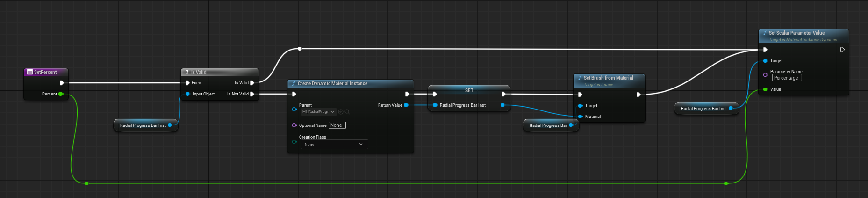This screenshot has width=868, height=198.
Task: Select the Is Valid macro node header
Action: click(x=220, y=72)
